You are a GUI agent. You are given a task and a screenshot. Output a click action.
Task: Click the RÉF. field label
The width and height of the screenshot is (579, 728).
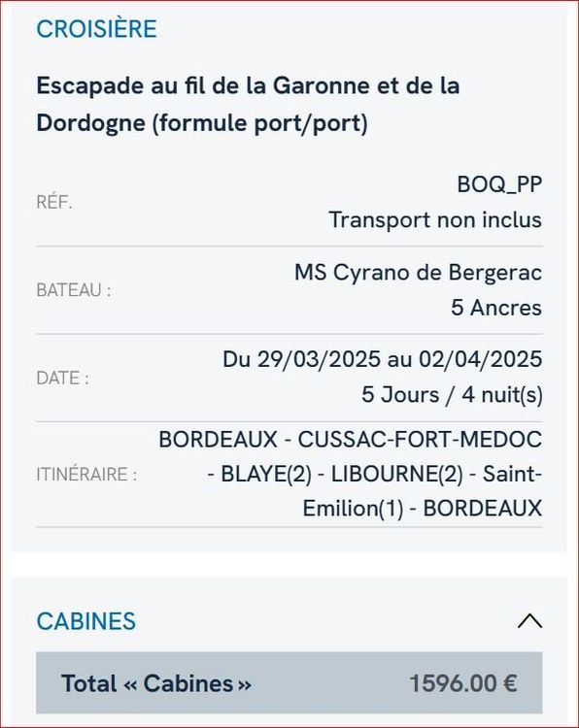[54, 203]
